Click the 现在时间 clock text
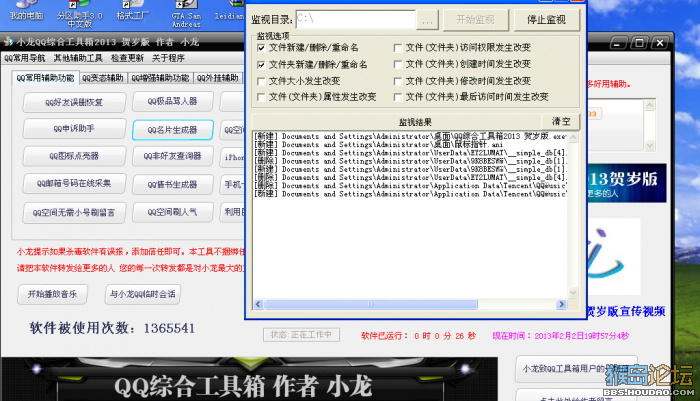 click(561, 336)
